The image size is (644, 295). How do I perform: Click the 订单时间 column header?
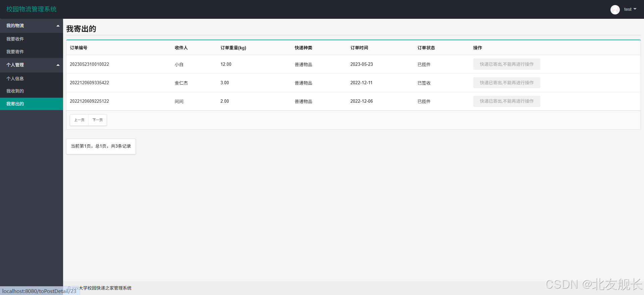[359, 48]
